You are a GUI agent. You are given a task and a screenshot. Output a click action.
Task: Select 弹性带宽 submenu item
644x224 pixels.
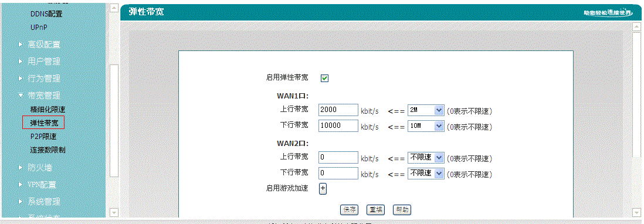(44, 123)
